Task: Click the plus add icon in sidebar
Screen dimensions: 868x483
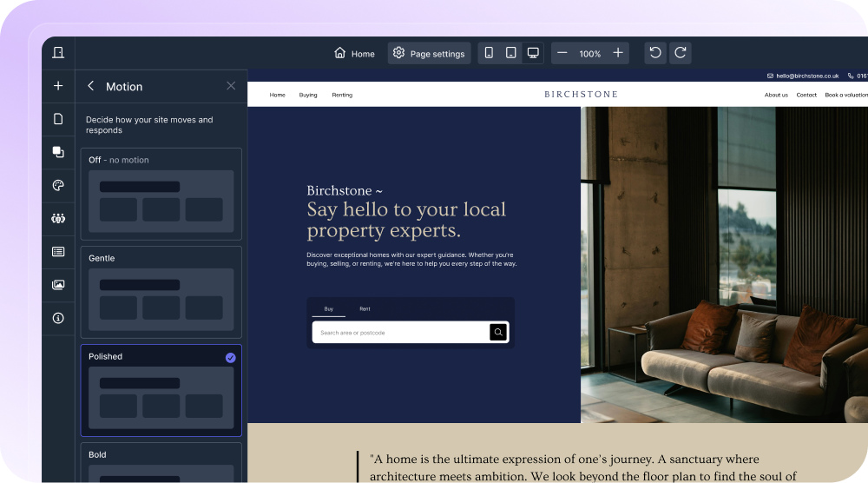Action: coord(58,86)
